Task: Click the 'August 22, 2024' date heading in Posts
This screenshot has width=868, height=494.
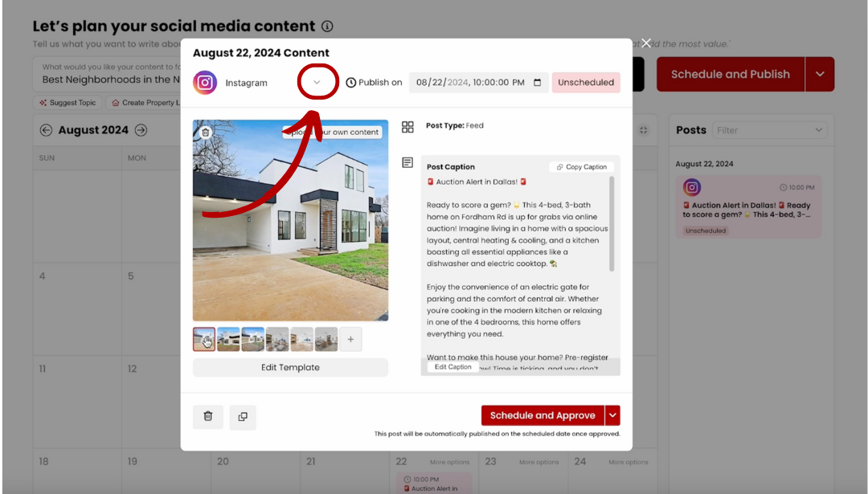Action: point(704,164)
